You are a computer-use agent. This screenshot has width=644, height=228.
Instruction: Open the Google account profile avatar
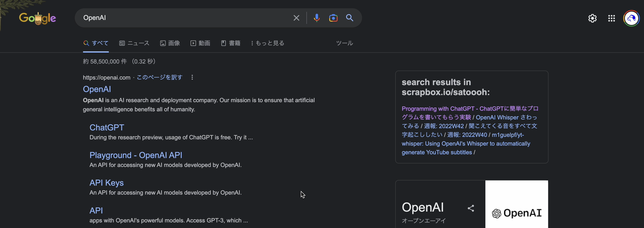(x=631, y=18)
